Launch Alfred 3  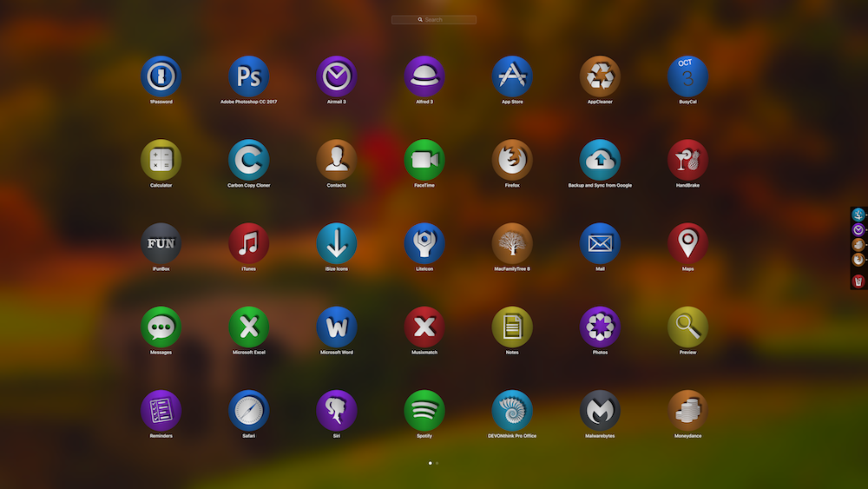point(424,76)
